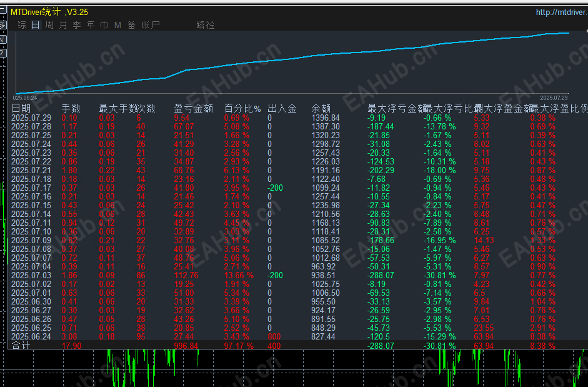
Task: Select the 2025.07.25 date row
Action: click(31, 136)
